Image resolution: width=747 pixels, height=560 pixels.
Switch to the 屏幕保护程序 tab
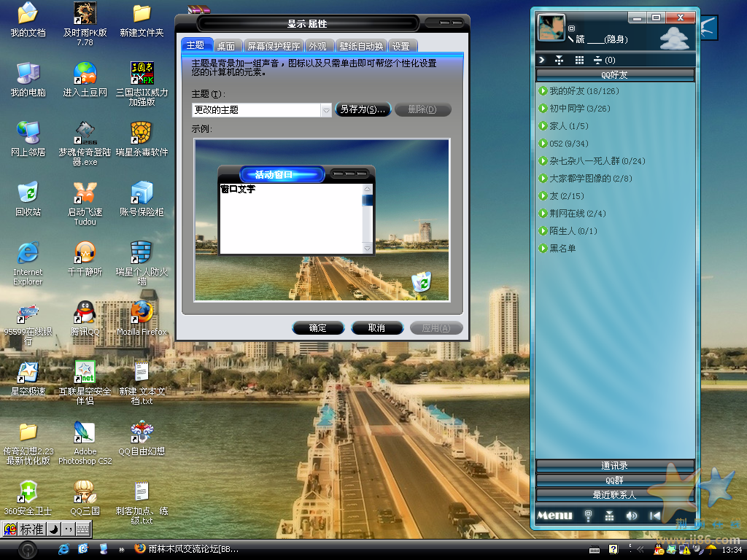tap(273, 46)
